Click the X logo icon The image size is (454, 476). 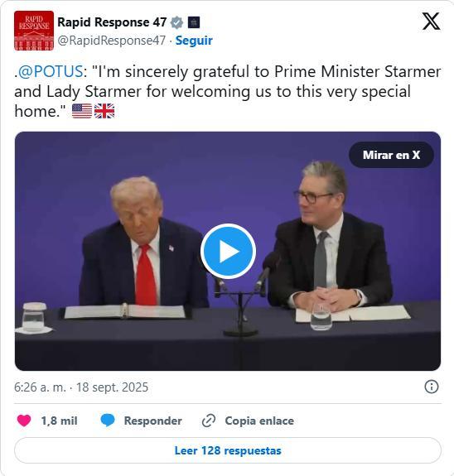(x=431, y=22)
